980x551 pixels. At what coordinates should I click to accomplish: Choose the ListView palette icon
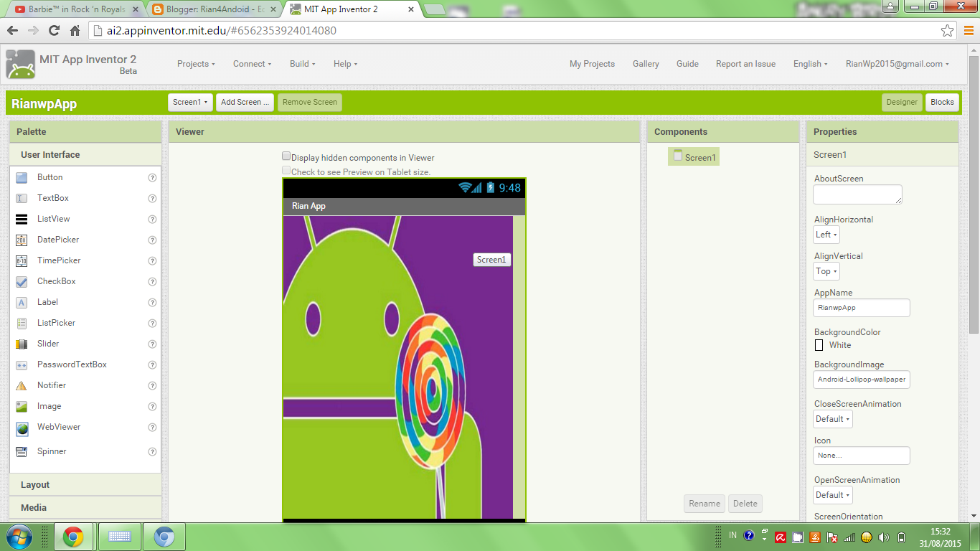tap(22, 219)
